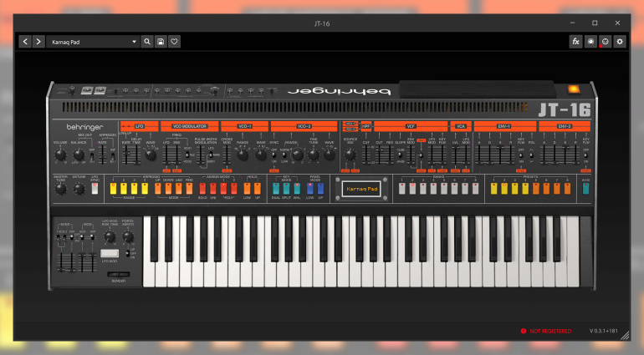Image resolution: width=644 pixels, height=355 pixels.
Task: Go to the previous preset with left arrow
Action: click(x=25, y=42)
